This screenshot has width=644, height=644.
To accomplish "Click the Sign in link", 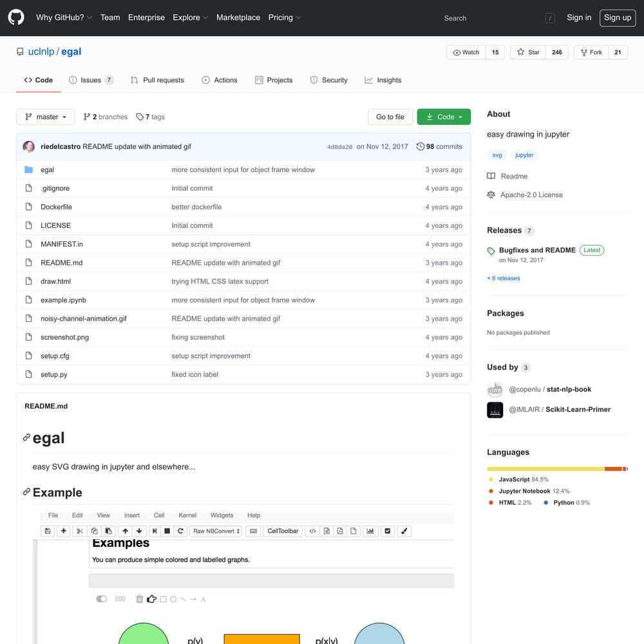I will point(579,17).
